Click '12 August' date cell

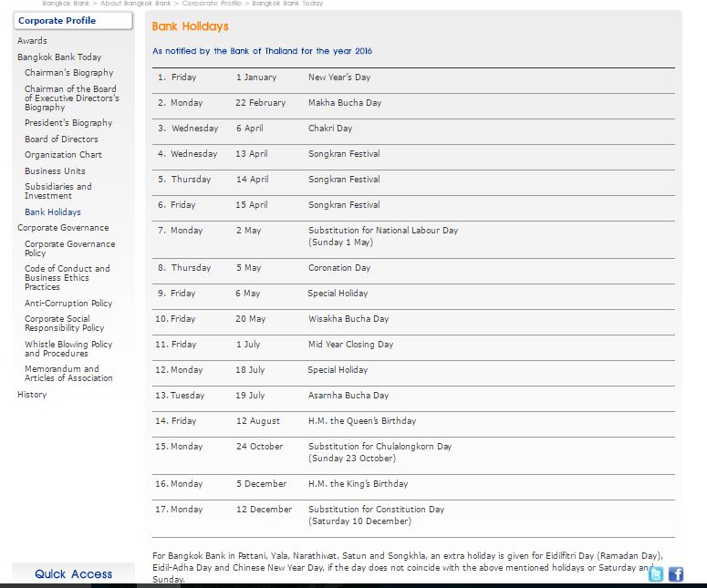pyautogui.click(x=258, y=421)
